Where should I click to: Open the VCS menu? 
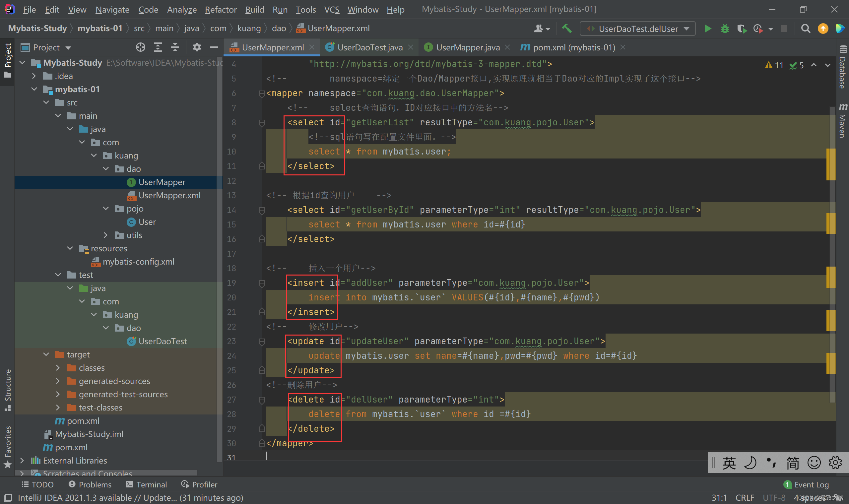(x=331, y=10)
